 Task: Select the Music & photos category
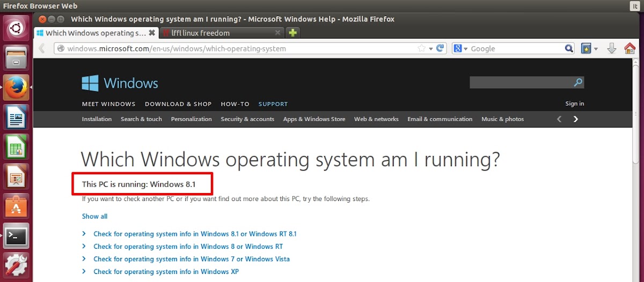pyautogui.click(x=502, y=119)
